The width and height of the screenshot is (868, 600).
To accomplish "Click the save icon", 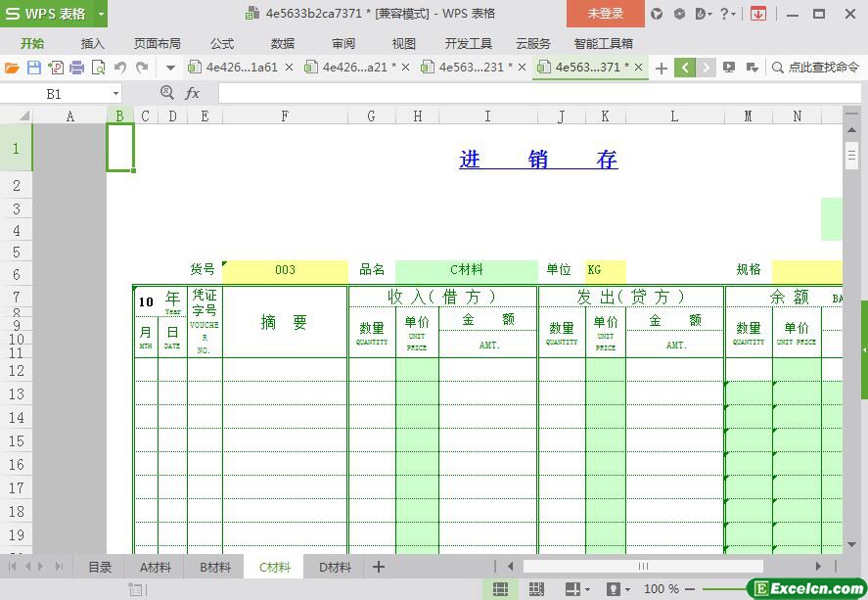I will coord(33,68).
